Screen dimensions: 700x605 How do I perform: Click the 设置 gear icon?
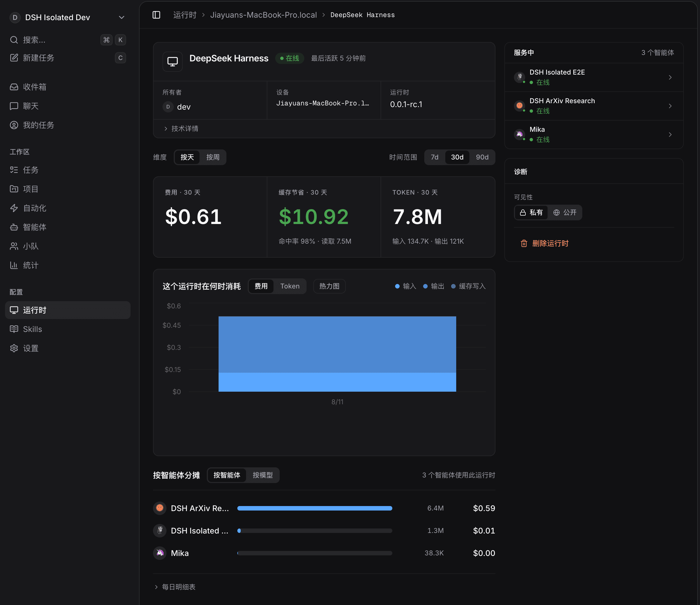pyautogui.click(x=14, y=348)
